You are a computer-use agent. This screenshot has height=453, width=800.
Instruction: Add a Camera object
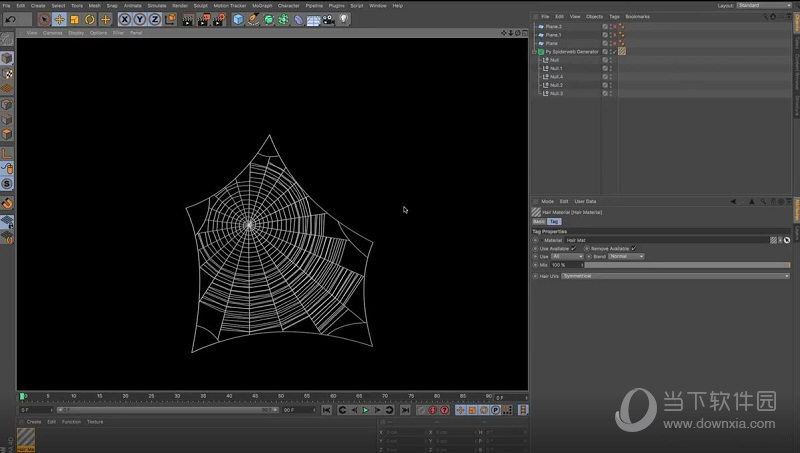point(329,19)
